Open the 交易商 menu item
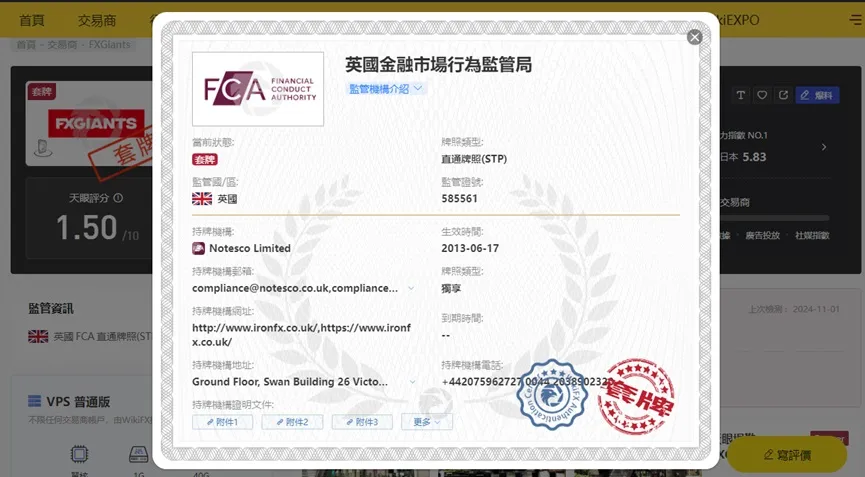Screen dimensions: 865x477 [97, 20]
